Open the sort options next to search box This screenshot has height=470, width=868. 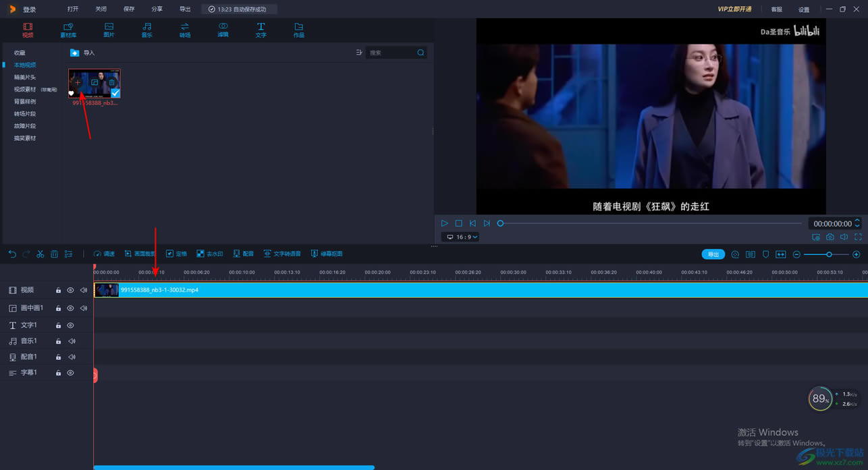358,53
